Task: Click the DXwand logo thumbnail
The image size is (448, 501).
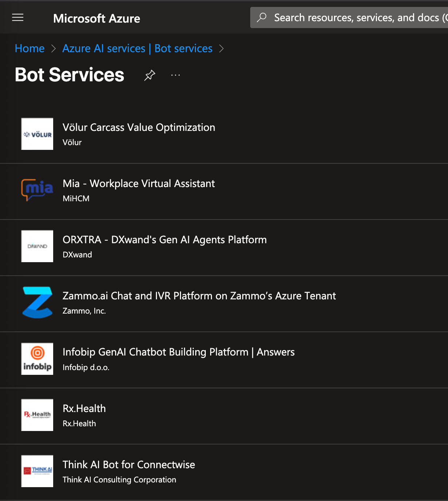Action: [x=37, y=246]
